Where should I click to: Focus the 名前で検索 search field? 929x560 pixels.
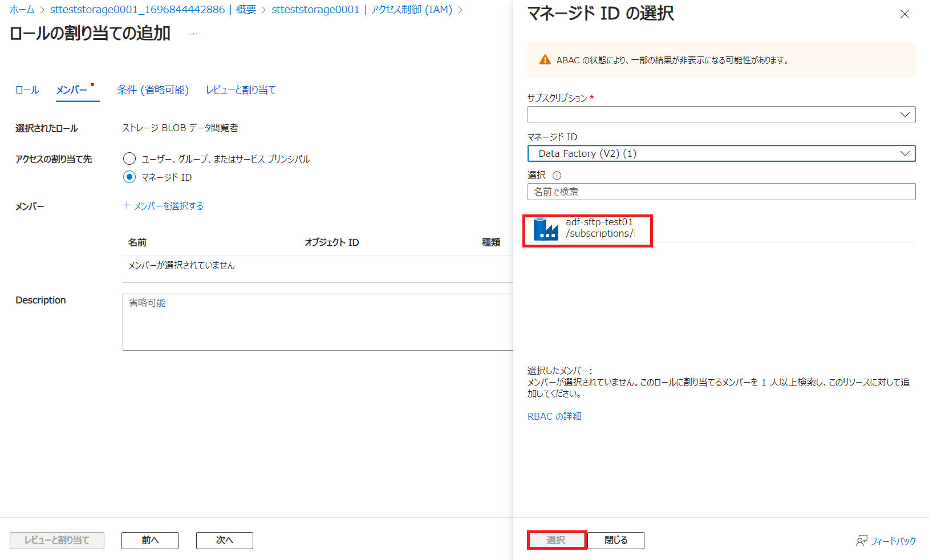click(x=721, y=192)
